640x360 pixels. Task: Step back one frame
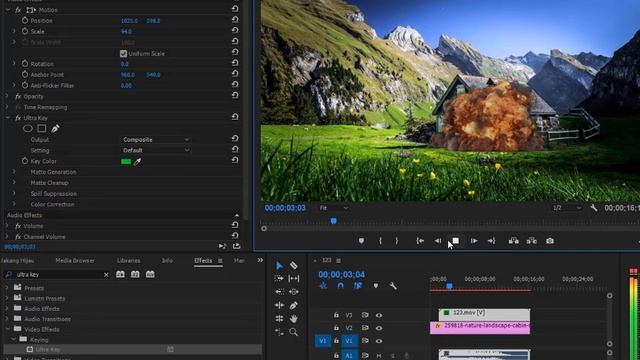pyautogui.click(x=438, y=241)
